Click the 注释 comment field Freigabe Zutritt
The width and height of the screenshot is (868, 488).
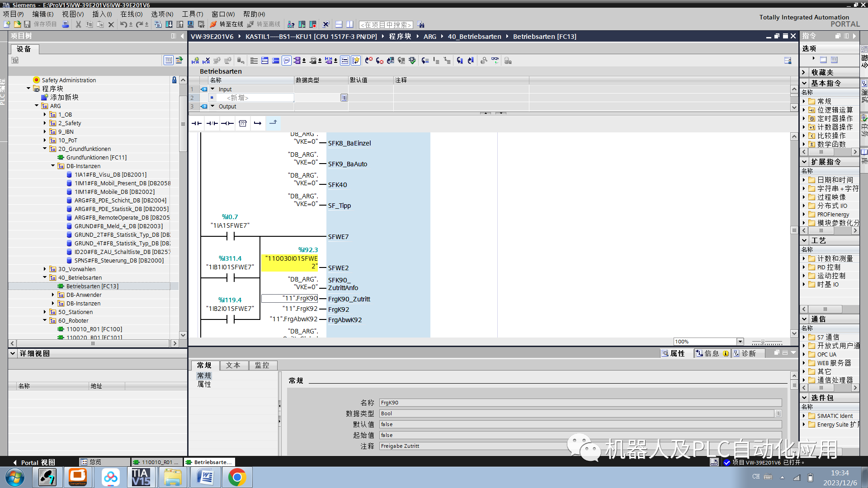tap(580, 446)
